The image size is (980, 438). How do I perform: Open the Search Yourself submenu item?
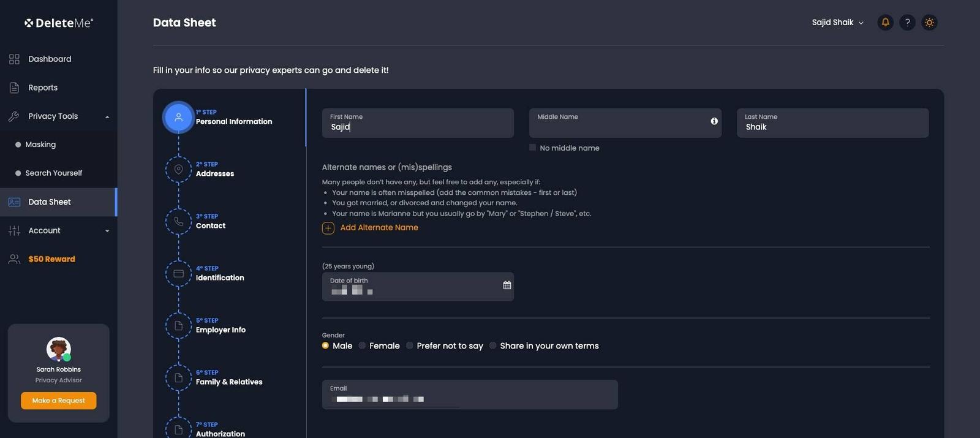[x=58, y=173]
